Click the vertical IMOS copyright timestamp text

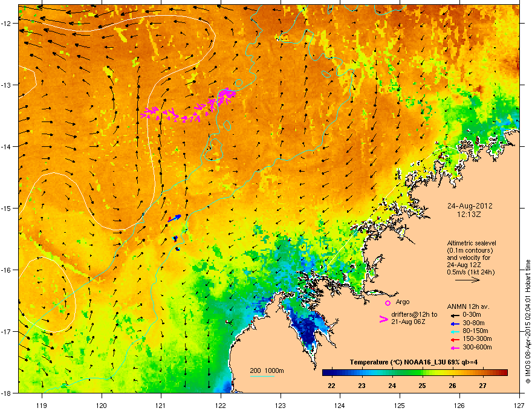(528, 322)
